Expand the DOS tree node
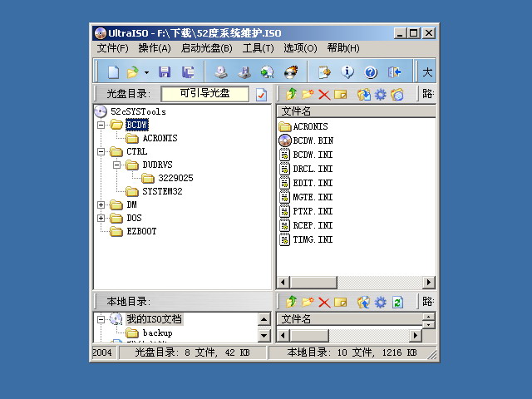The image size is (532, 399). click(101, 218)
